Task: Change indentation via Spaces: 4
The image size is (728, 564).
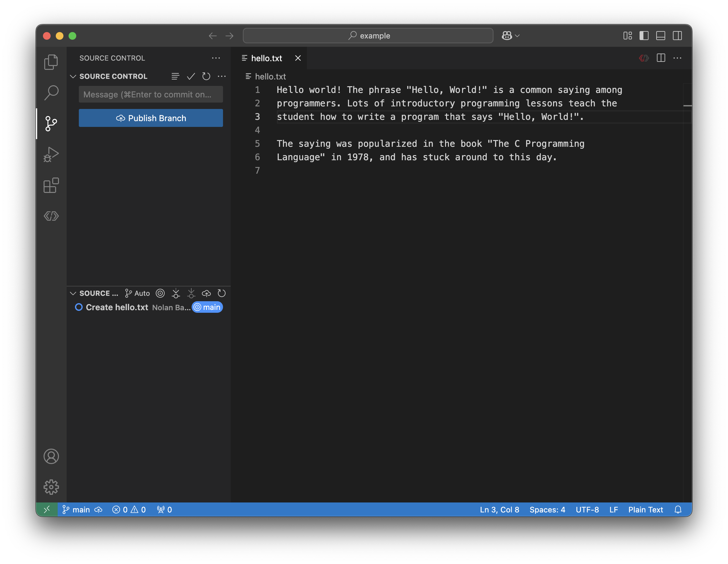Action: [547, 510]
